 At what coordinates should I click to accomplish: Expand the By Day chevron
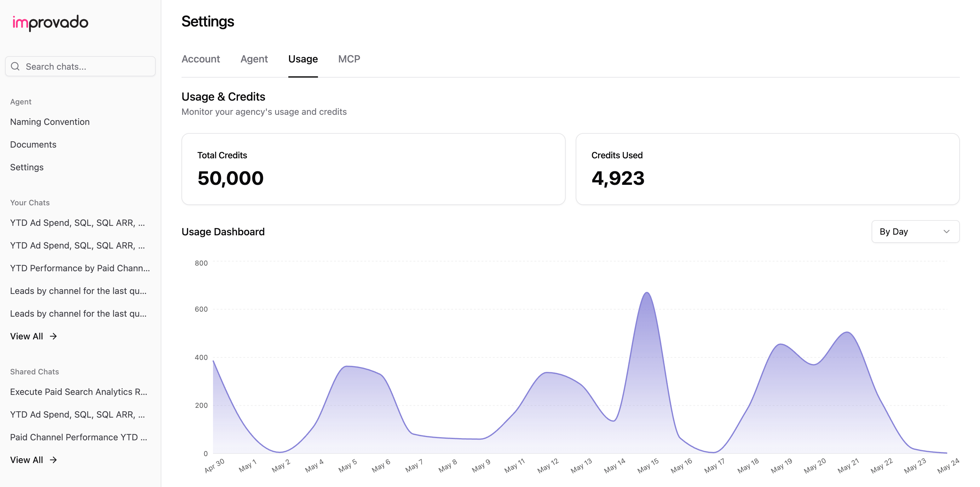pos(947,232)
